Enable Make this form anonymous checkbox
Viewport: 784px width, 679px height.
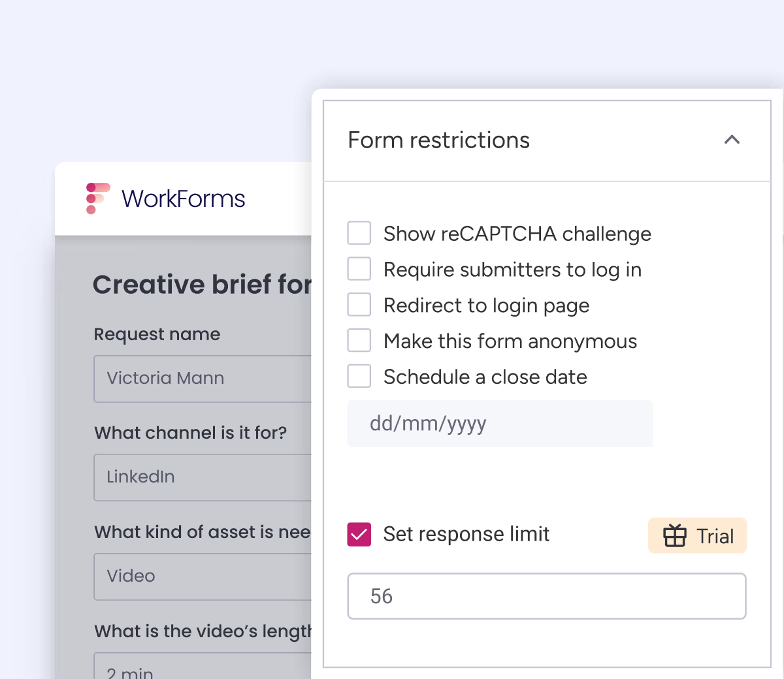tap(359, 341)
